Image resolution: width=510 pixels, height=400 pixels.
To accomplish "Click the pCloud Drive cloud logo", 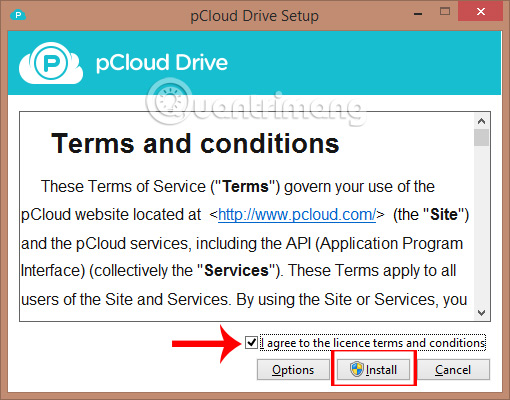I will click(51, 63).
